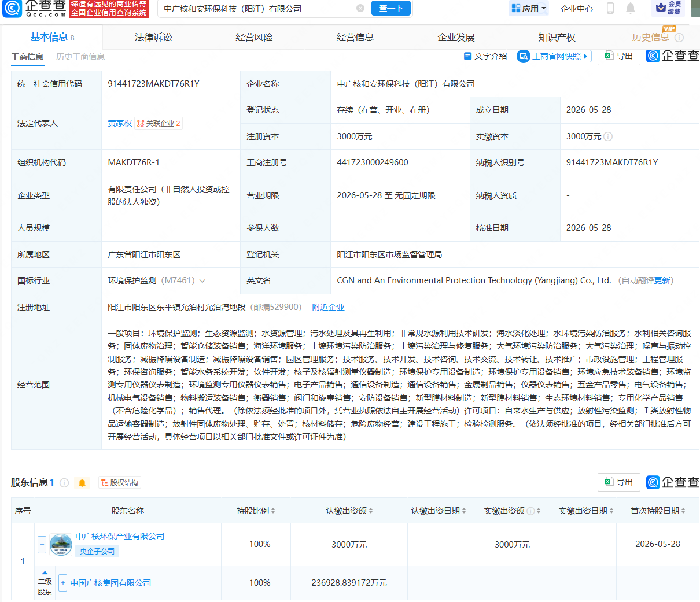Click the 央企子公司 tag

click(x=97, y=551)
